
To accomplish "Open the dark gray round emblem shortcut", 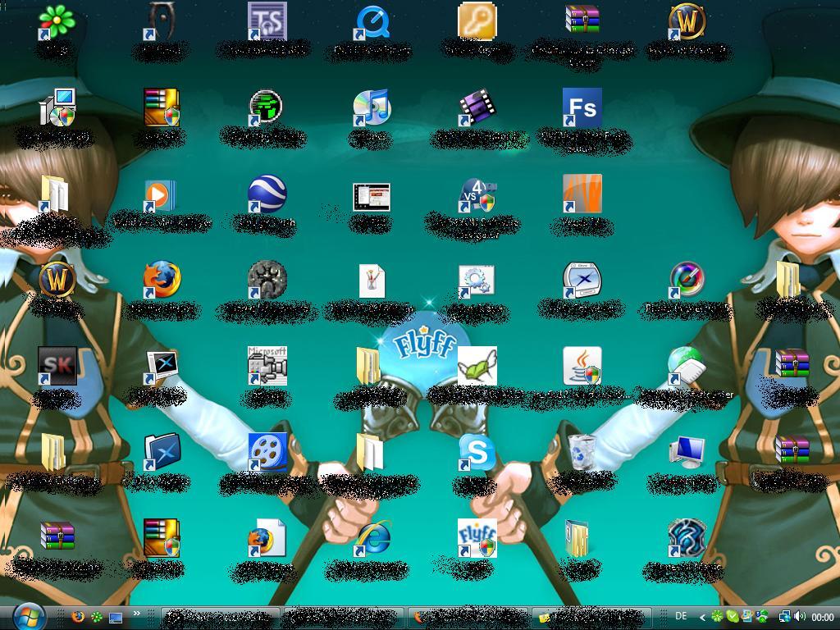I will [x=267, y=279].
